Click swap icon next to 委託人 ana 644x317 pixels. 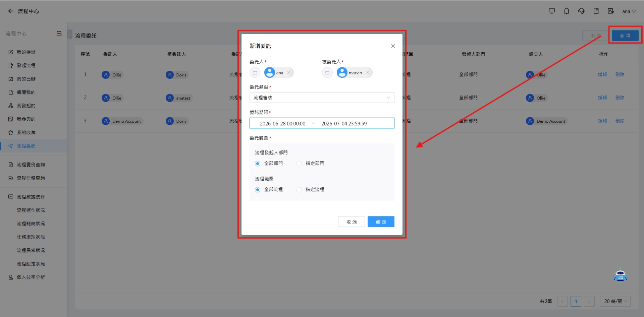tap(255, 72)
